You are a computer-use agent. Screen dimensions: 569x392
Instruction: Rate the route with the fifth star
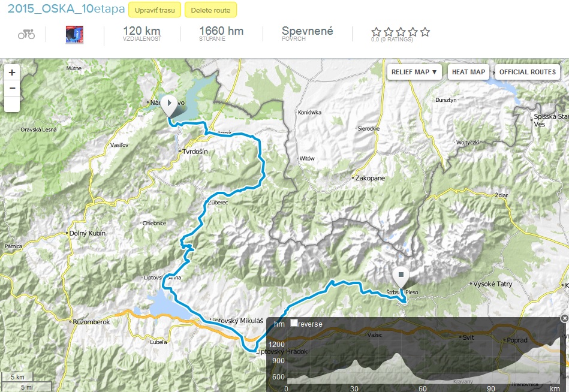coord(425,32)
